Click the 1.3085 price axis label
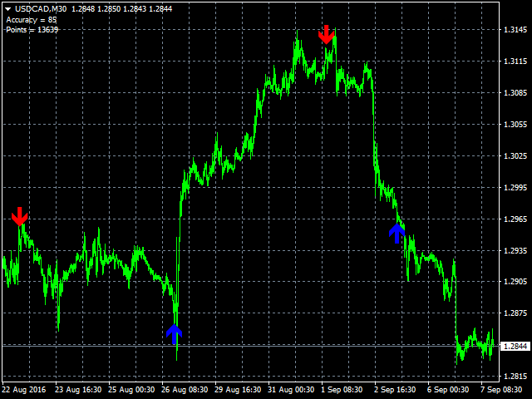 tap(515, 93)
